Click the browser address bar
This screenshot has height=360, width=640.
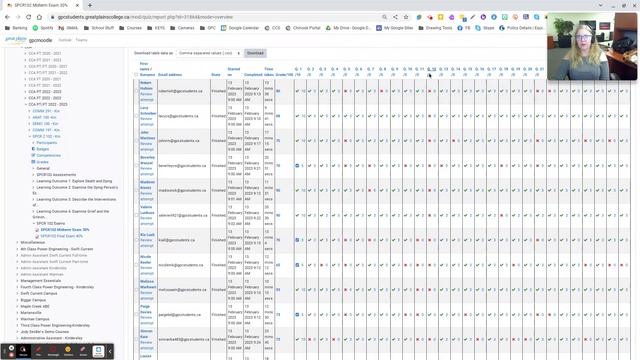coord(216,17)
